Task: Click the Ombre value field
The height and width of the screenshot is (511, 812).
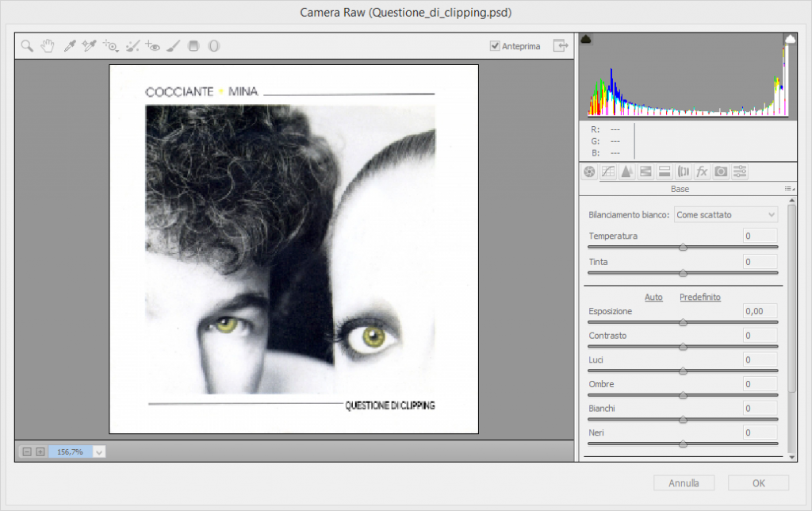Action: (760, 384)
